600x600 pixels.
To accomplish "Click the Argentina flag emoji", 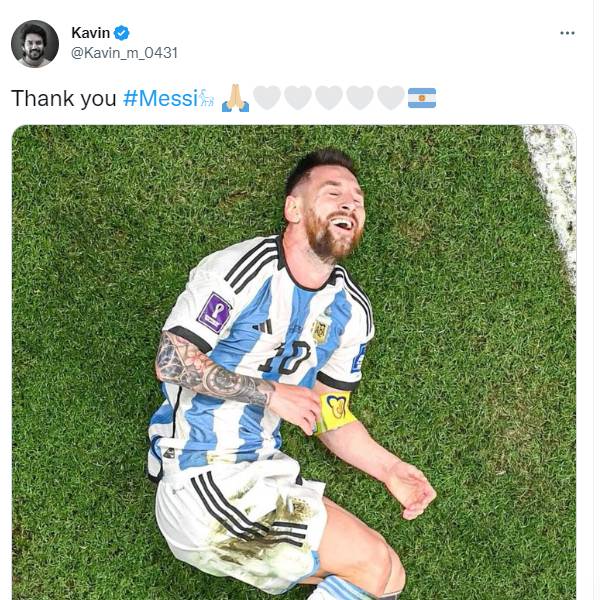I will [x=422, y=98].
